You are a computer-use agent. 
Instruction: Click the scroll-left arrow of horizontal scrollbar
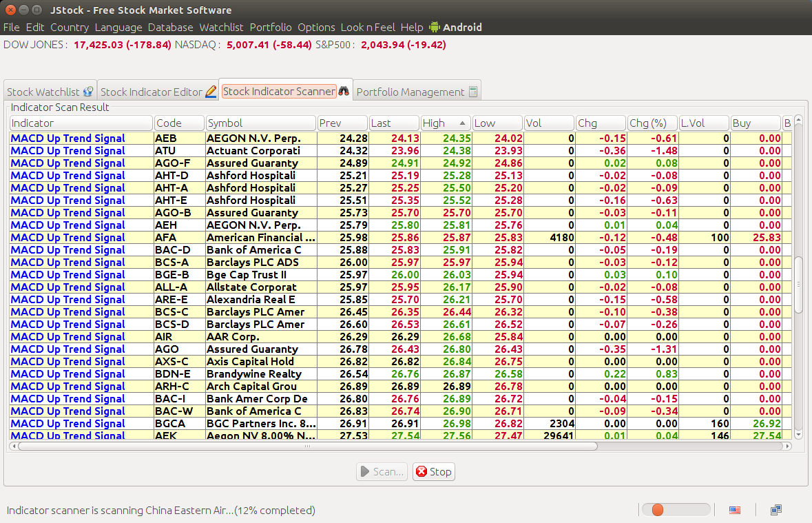[14, 446]
